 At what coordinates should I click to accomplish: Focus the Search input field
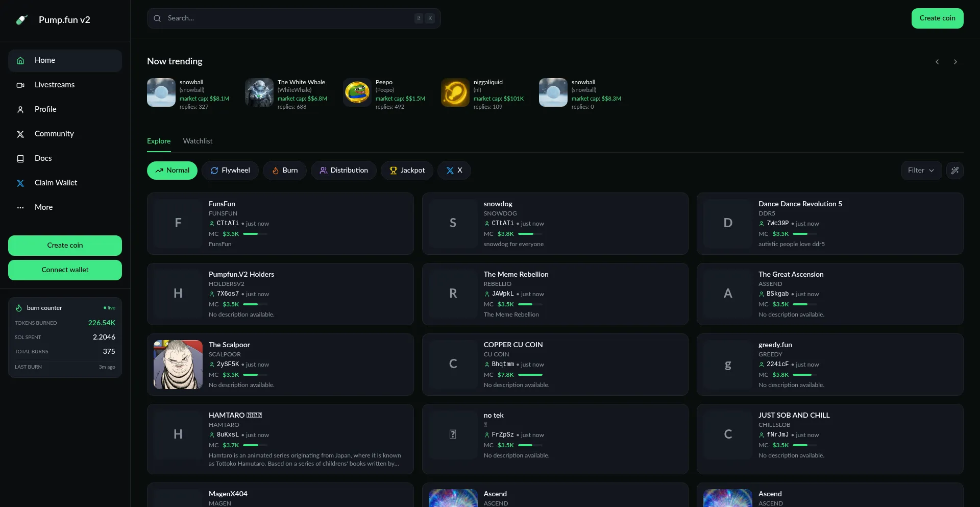tap(288, 18)
